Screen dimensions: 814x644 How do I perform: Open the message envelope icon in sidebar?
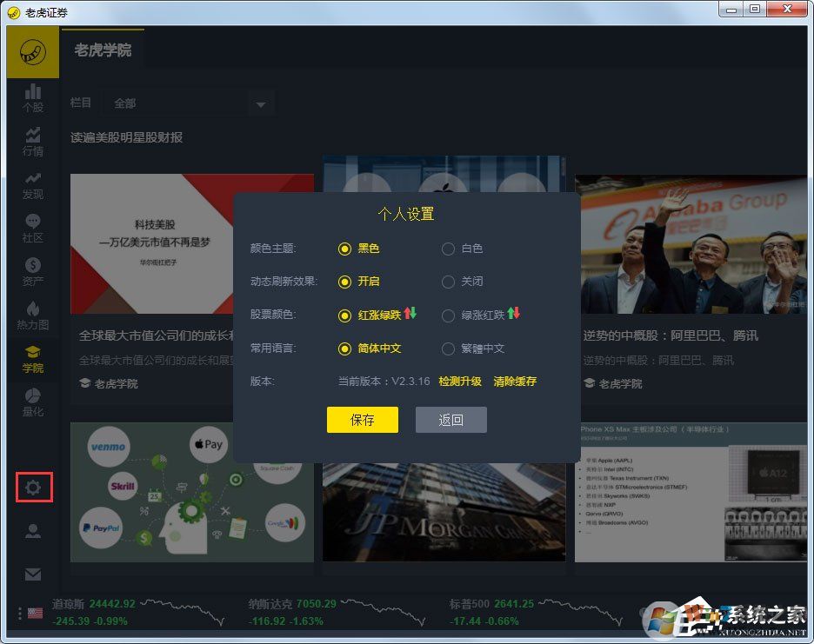pyautogui.click(x=33, y=574)
